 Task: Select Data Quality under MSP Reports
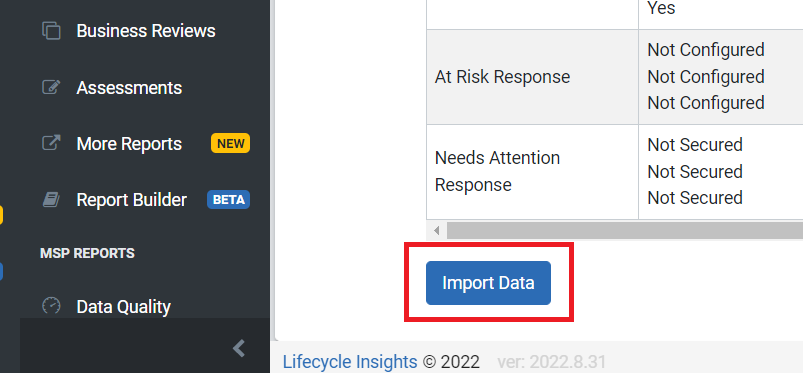coord(123,307)
